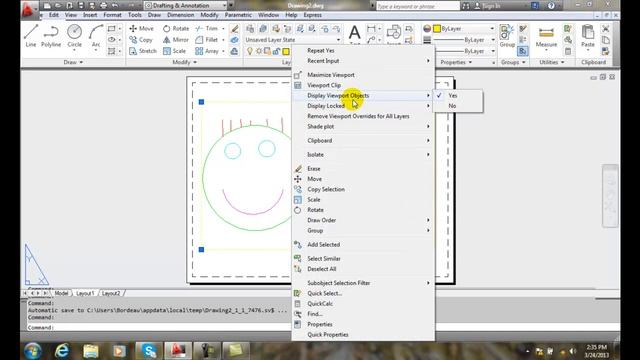Choose Maximize Viewport from context menu
This screenshot has height=360, width=640.
tap(363, 75)
